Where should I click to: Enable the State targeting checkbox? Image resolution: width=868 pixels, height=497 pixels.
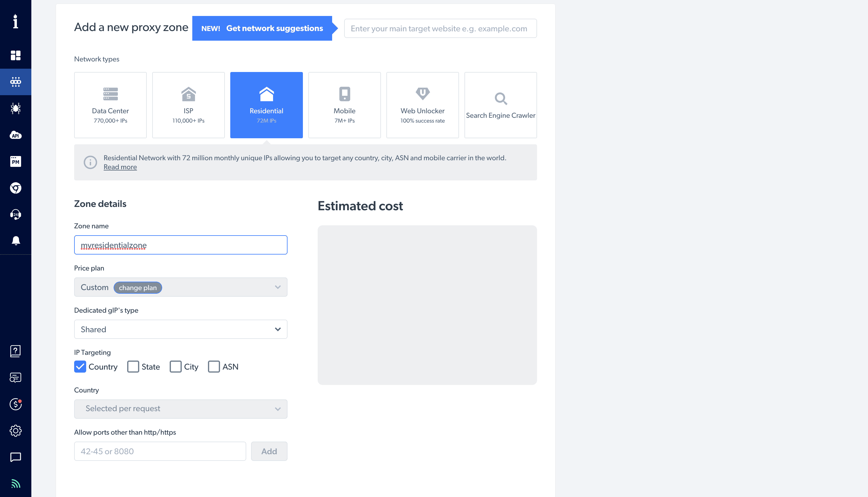pyautogui.click(x=133, y=367)
